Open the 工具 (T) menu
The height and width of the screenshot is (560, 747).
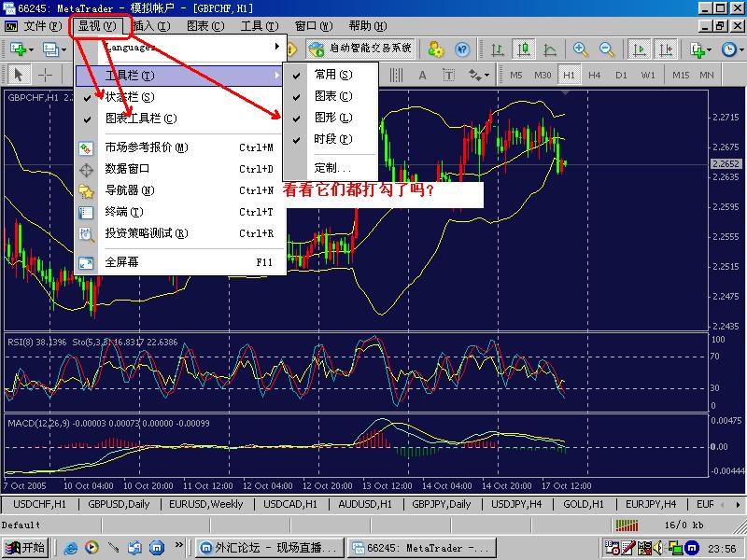click(x=260, y=26)
